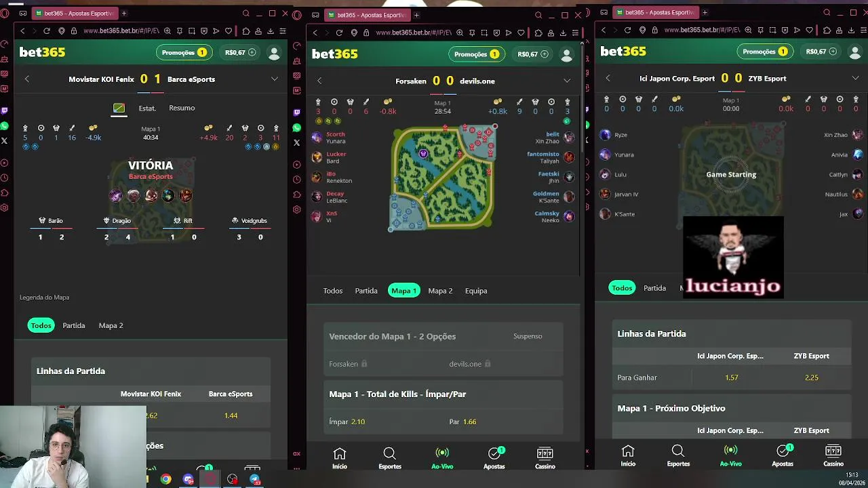Image resolution: width=868 pixels, height=488 pixels.
Task: Open Twitch in middle window sidebar
Action: (296, 113)
